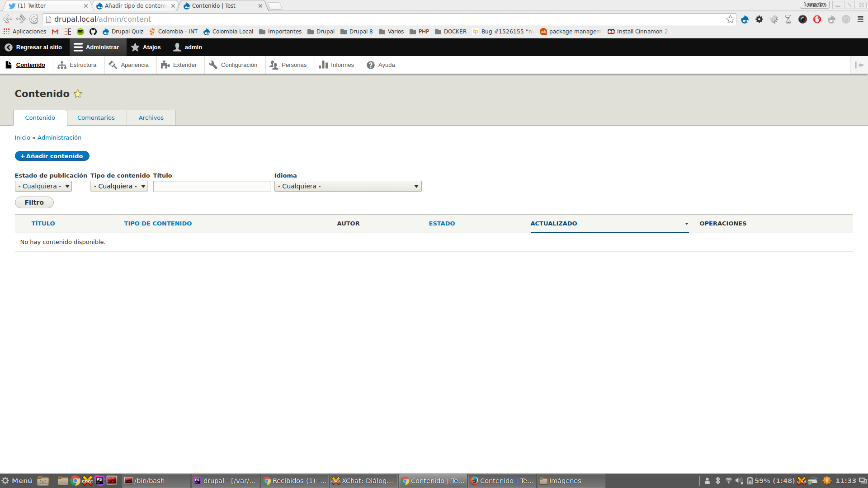Screen dimensions: 868x488
Task: Click the Añadir contenido button
Action: 52,156
